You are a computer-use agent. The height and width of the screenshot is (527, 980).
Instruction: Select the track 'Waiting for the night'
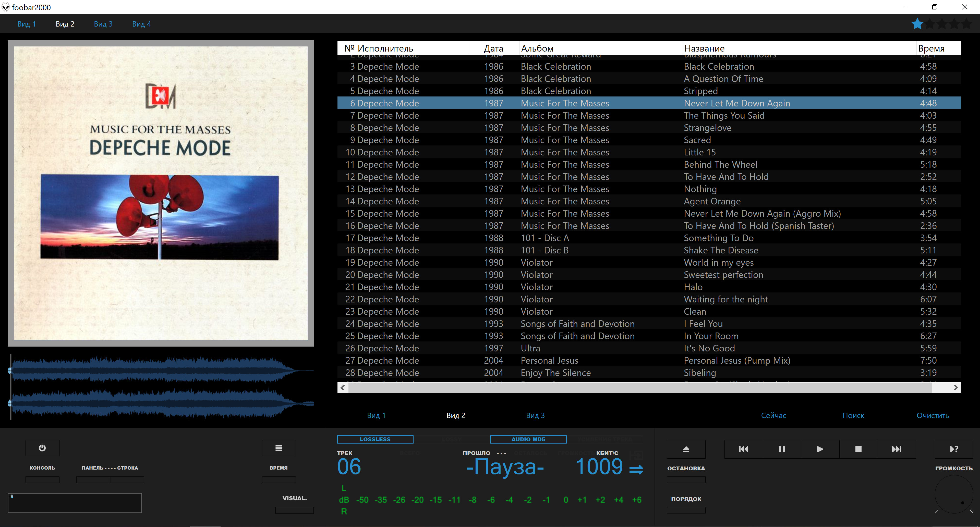pos(649,299)
